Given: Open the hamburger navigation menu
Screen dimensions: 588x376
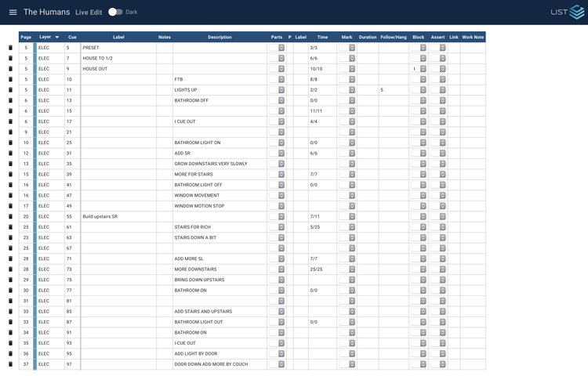Looking at the screenshot, I should coord(13,13).
